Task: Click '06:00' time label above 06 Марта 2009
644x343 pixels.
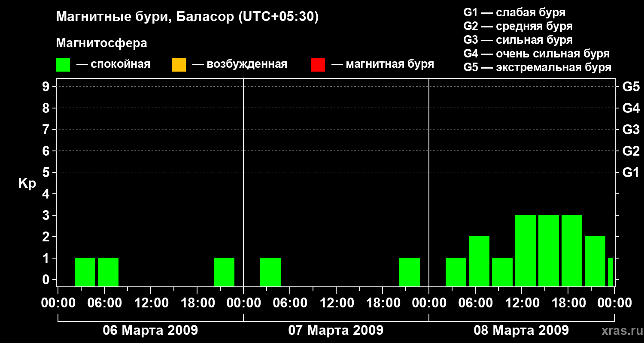Action: pos(104,303)
